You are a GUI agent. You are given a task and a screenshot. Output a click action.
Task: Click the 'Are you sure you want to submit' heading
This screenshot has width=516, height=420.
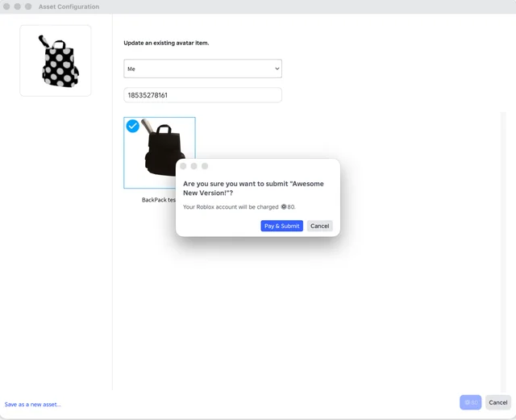(x=253, y=189)
